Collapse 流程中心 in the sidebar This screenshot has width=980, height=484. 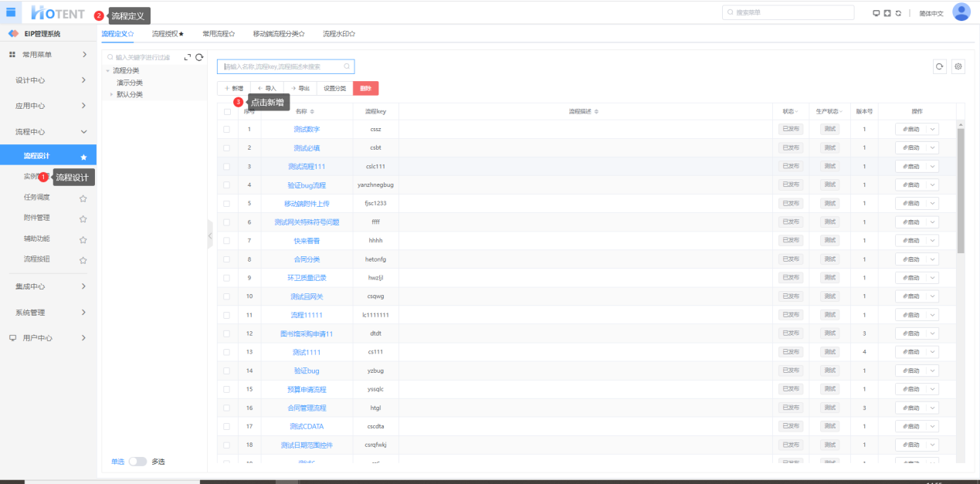[48, 132]
